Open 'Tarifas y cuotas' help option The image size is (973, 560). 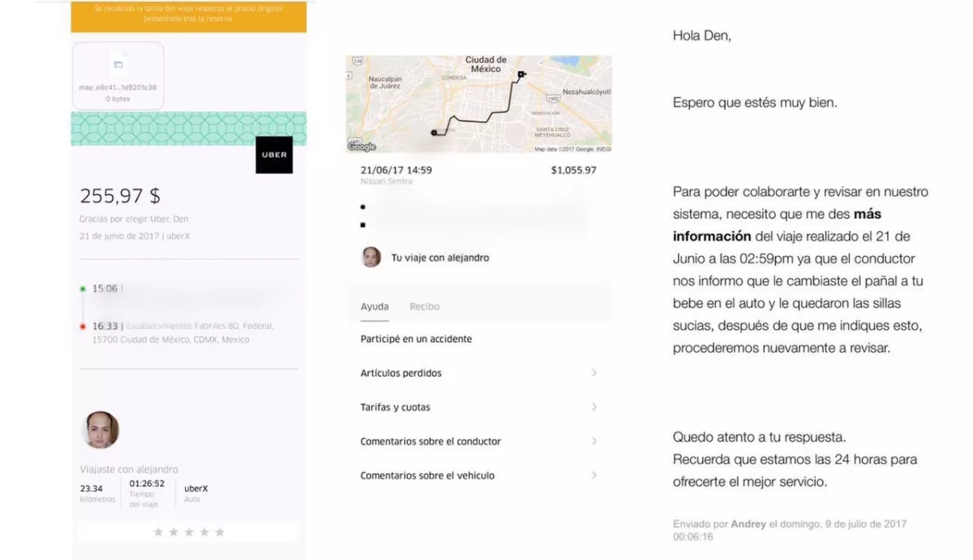478,407
